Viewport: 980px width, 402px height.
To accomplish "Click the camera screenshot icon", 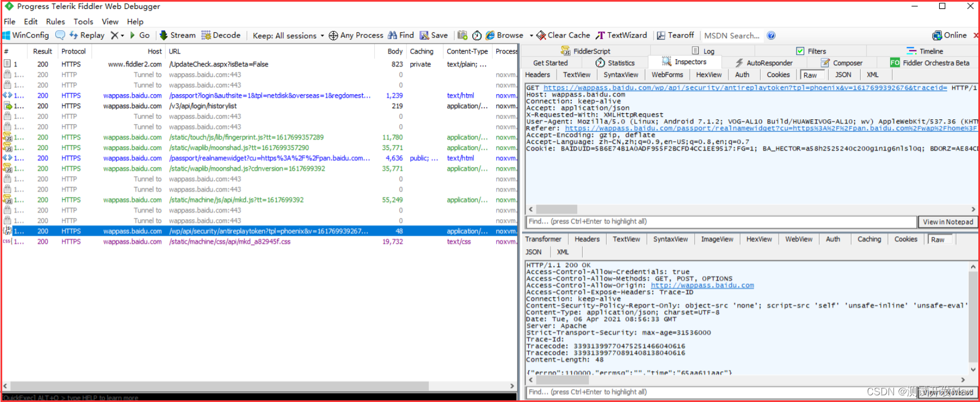I will tap(462, 35).
